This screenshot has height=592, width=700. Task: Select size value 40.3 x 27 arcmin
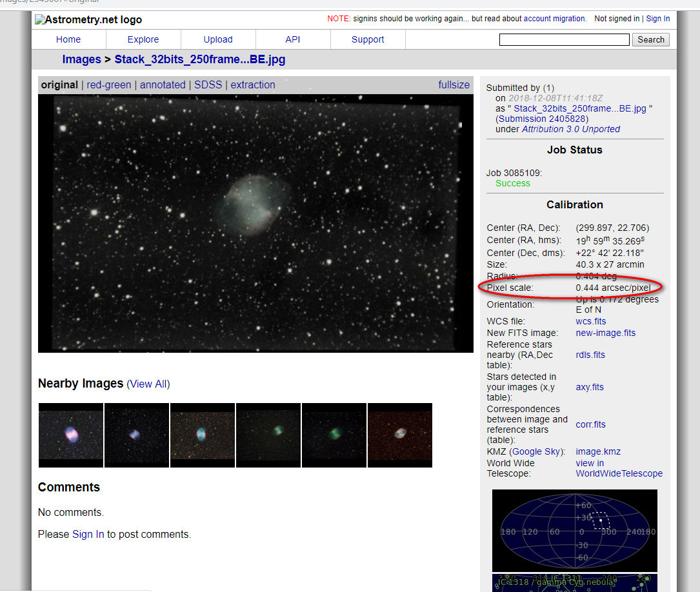610,264
